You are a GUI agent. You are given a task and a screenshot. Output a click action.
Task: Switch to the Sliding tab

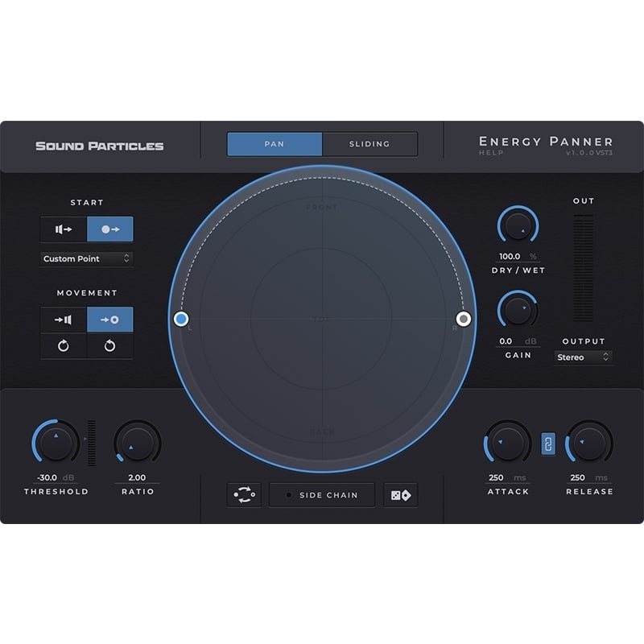coord(369,144)
